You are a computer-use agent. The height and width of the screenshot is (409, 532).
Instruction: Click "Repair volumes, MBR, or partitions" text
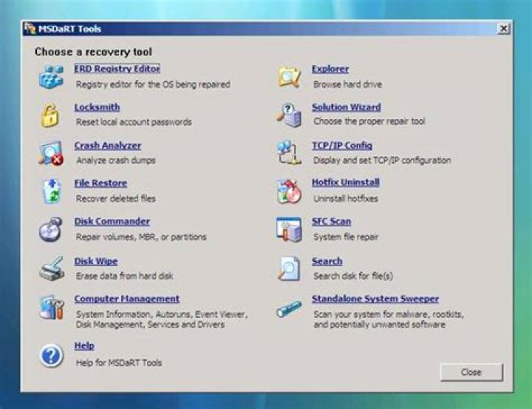141,237
